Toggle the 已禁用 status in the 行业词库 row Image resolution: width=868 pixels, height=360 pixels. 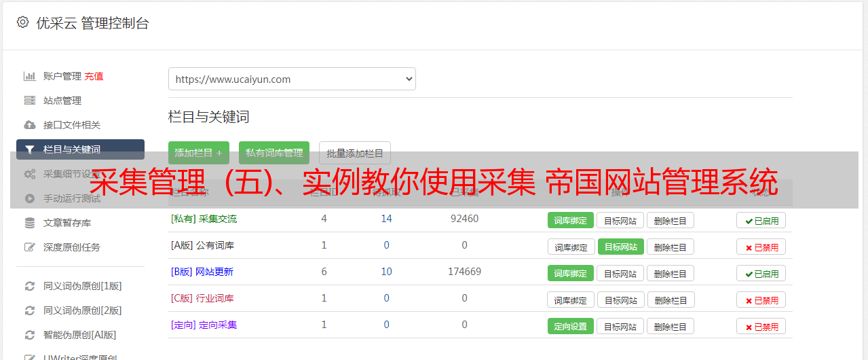click(761, 300)
